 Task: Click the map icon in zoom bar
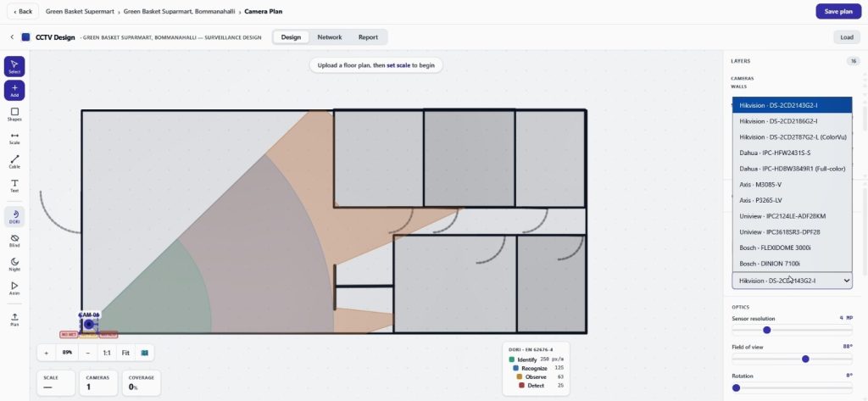pyautogui.click(x=144, y=353)
